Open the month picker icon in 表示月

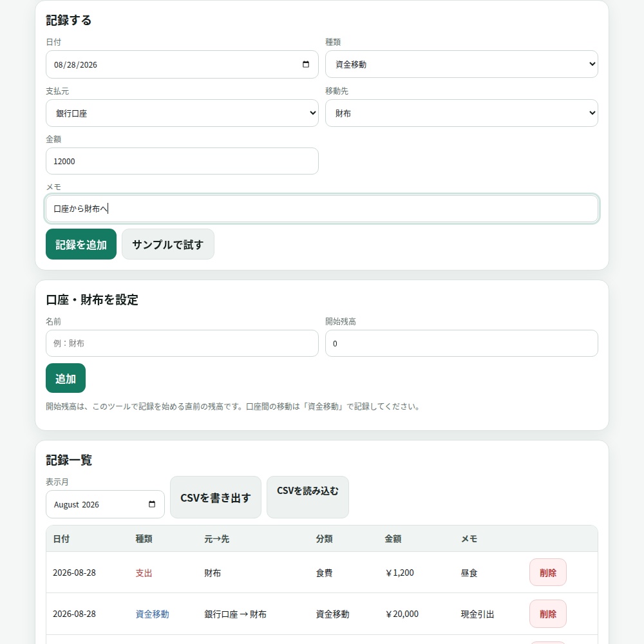152,504
